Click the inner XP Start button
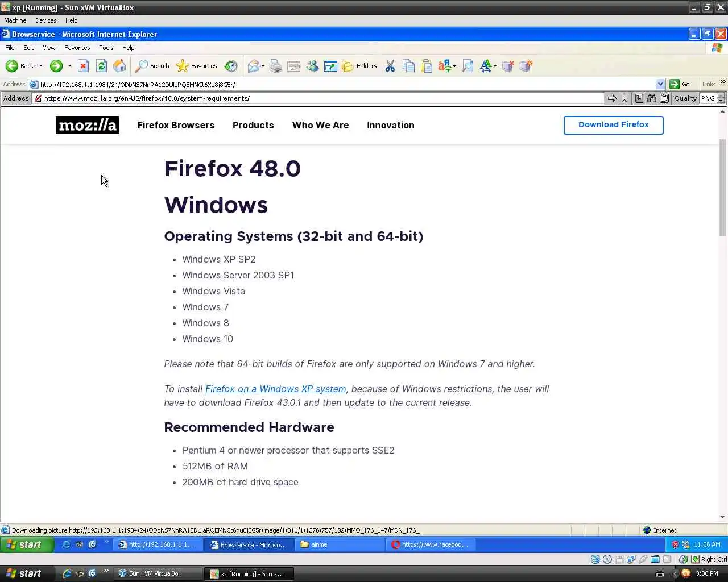 point(27,544)
